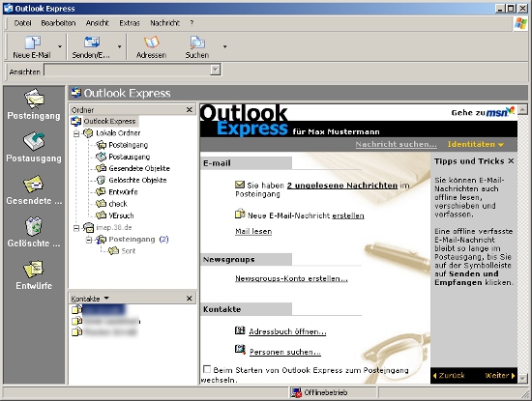Click the find people icon beside Personen suchen
The image size is (532, 401).
point(240,349)
